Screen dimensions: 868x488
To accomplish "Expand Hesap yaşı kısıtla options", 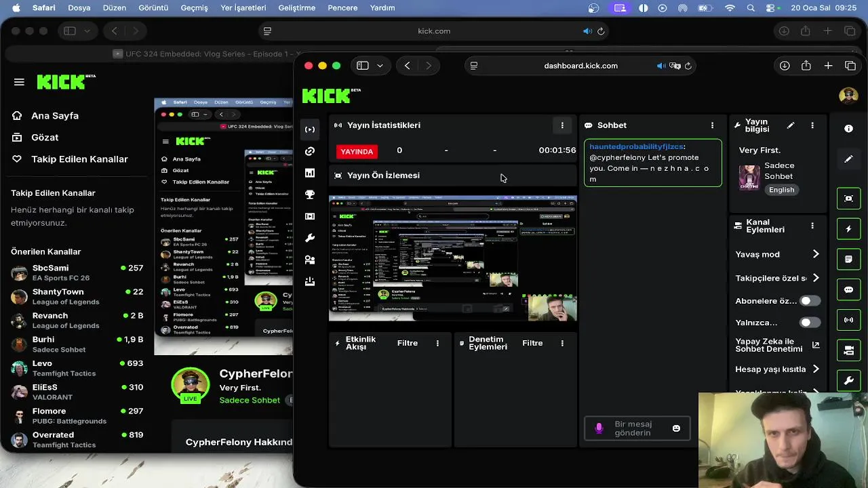I will 816,369.
